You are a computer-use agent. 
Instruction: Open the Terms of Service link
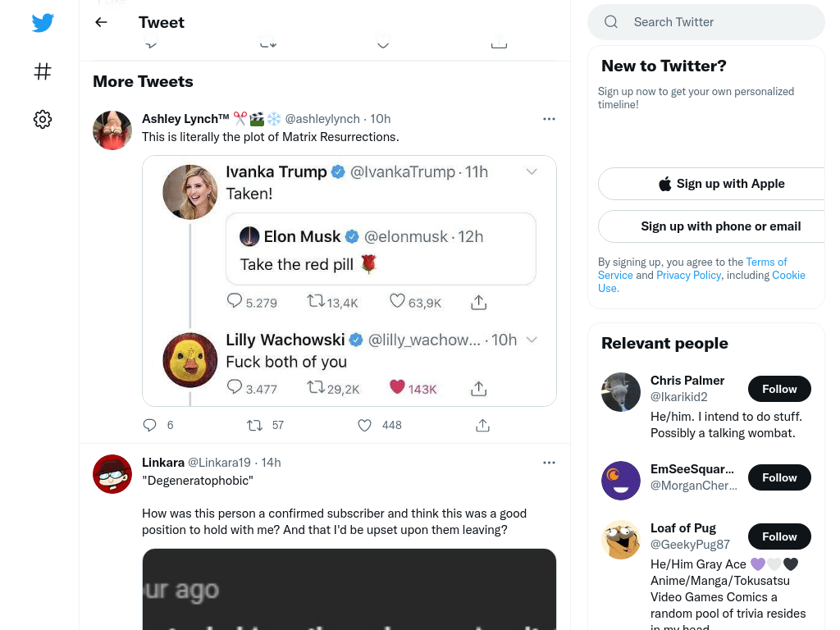[692, 268]
